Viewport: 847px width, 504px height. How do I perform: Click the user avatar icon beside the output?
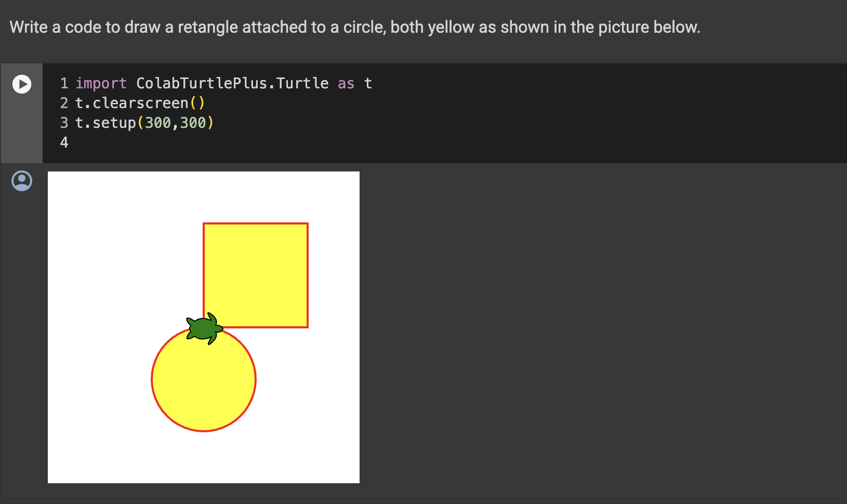click(21, 181)
